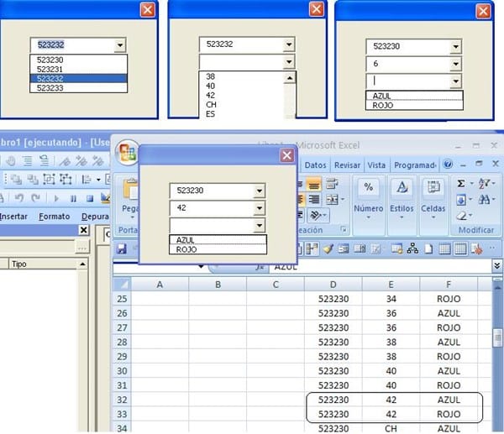The height and width of the screenshot is (434, 504).
Task: Open the Formato menu in VBA editor
Action: pyautogui.click(x=55, y=217)
